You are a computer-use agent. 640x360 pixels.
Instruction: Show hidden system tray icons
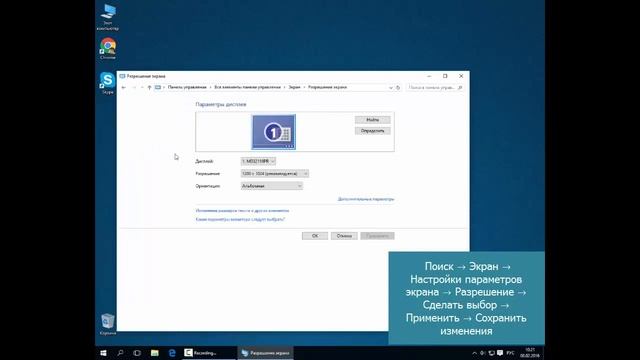tap(474, 353)
